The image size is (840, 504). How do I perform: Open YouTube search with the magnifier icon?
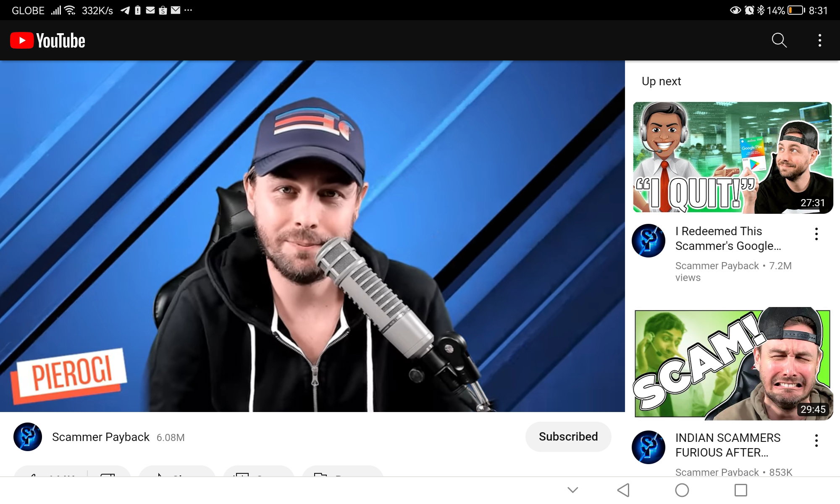coord(779,40)
